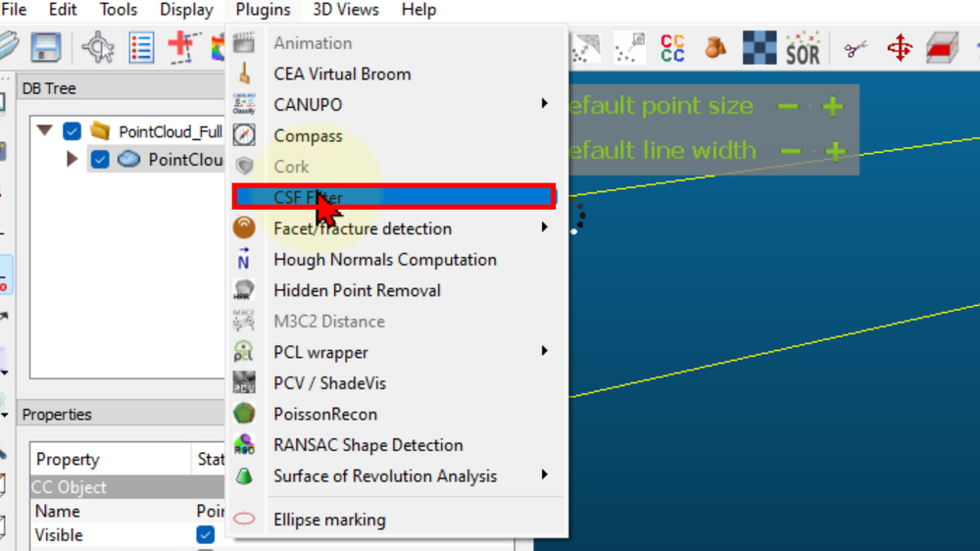The height and width of the screenshot is (551, 980).
Task: Click the Hough Normals N icon
Action: click(x=244, y=259)
